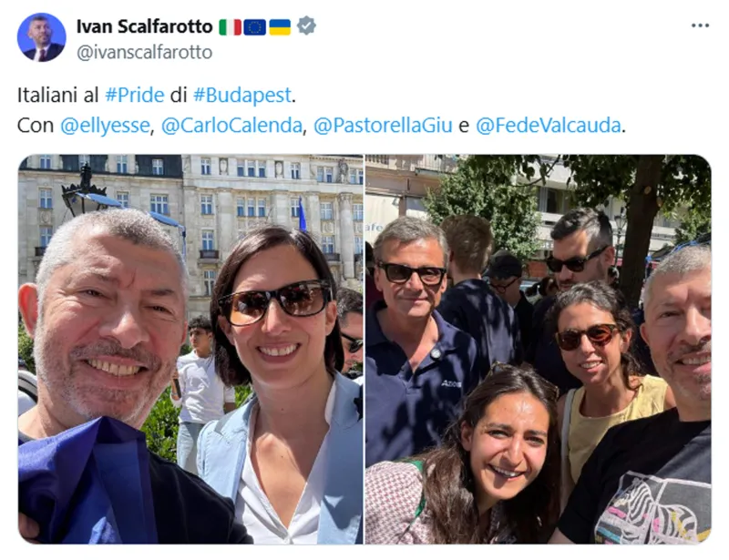
Task: Click the Ukraine flag emoji
Action: tap(280, 26)
